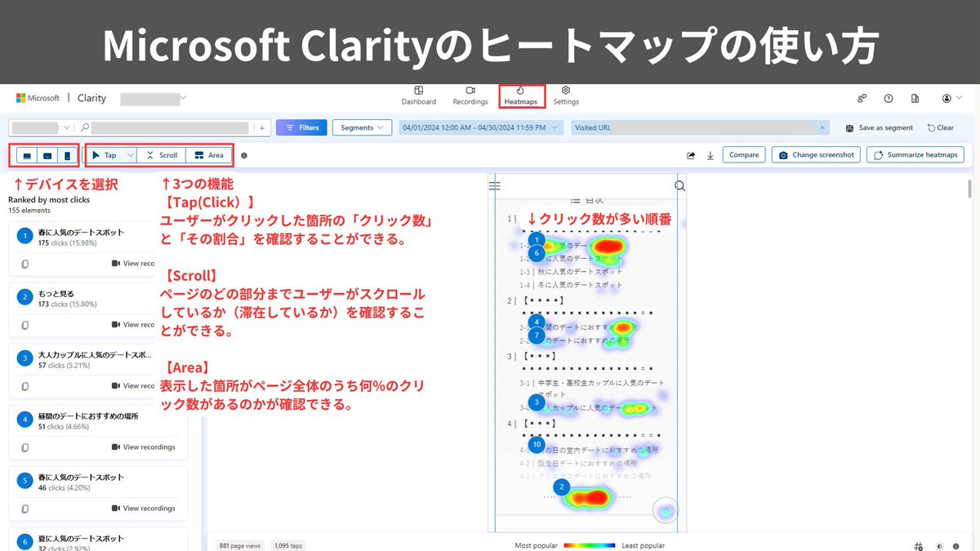Click the Compare button

[x=744, y=155]
